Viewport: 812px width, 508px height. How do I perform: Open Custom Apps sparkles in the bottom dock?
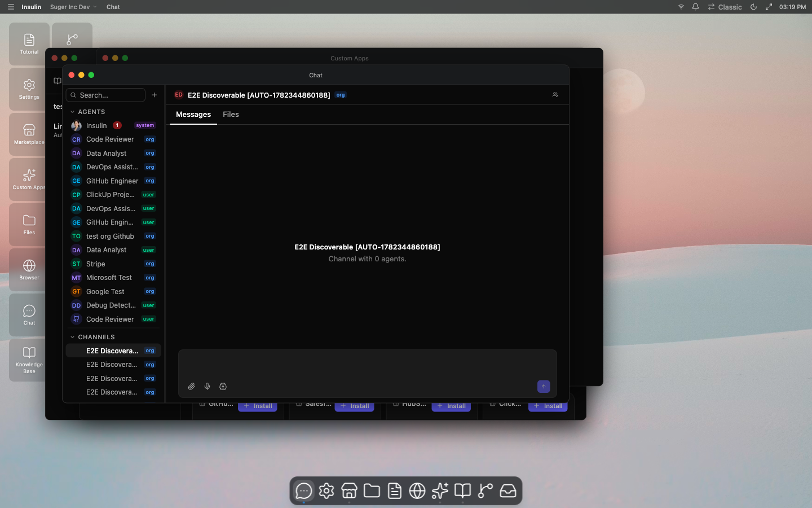(440, 491)
